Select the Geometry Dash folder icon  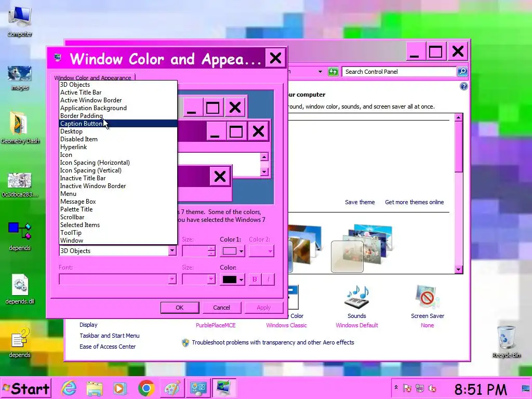tap(20, 127)
